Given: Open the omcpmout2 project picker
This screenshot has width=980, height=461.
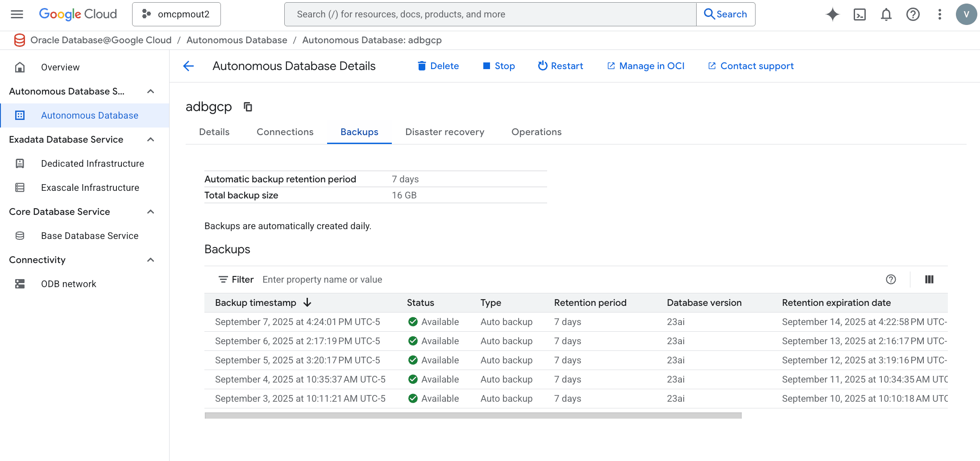Looking at the screenshot, I should (x=176, y=14).
